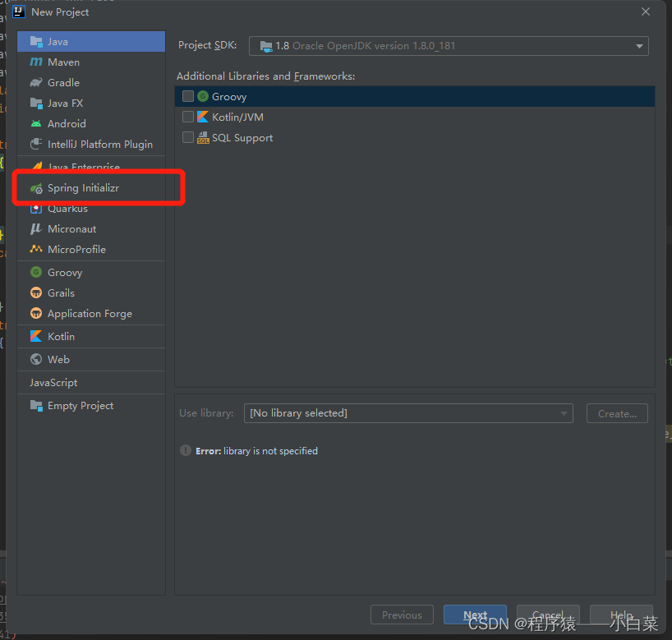Select the IntelliJ Platform Plugin entry
Image resolution: width=672 pixels, height=640 pixels.
91,145
